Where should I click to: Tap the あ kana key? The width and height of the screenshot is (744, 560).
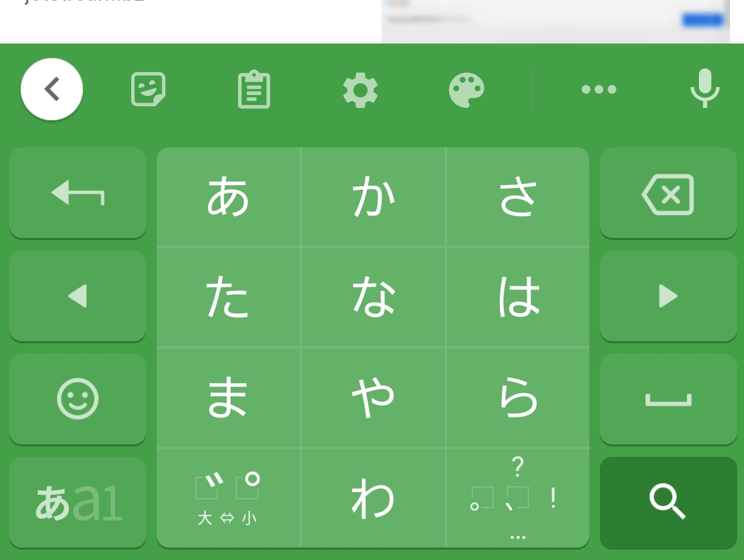[x=228, y=197]
